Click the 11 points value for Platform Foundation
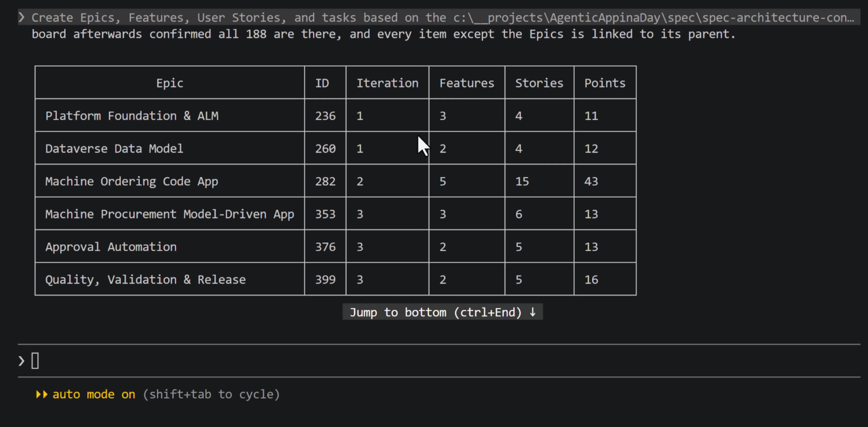 point(591,116)
